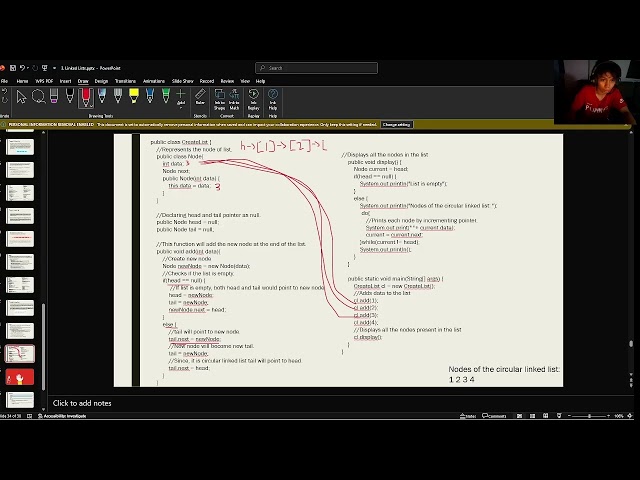Viewport: 640px width, 480px height.
Task: Click the Save icon in title bar
Action: click(13, 68)
